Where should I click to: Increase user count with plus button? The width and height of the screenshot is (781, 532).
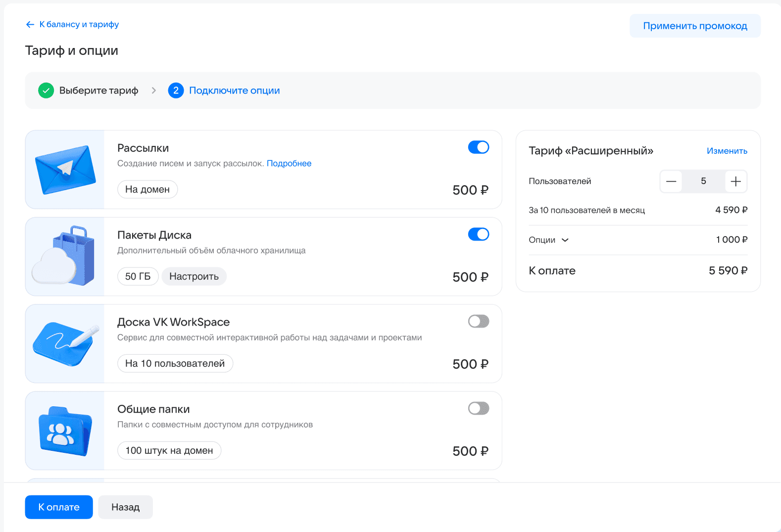pyautogui.click(x=736, y=182)
